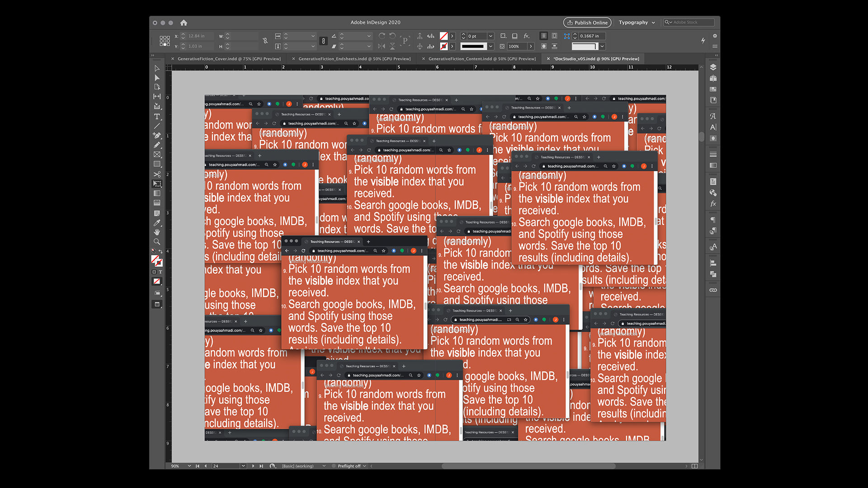
Task: Open the control panel hamburger menu
Action: tap(715, 46)
